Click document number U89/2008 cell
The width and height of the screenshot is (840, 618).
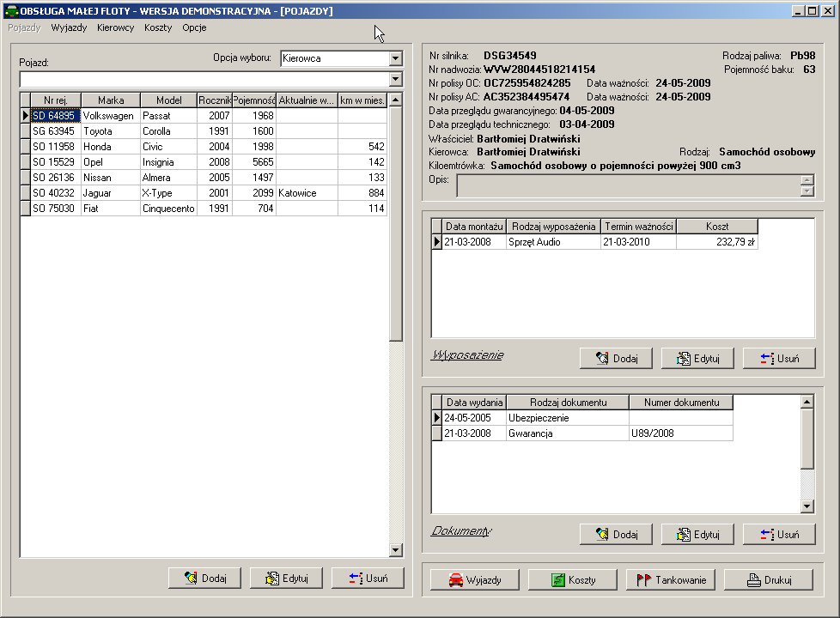681,433
